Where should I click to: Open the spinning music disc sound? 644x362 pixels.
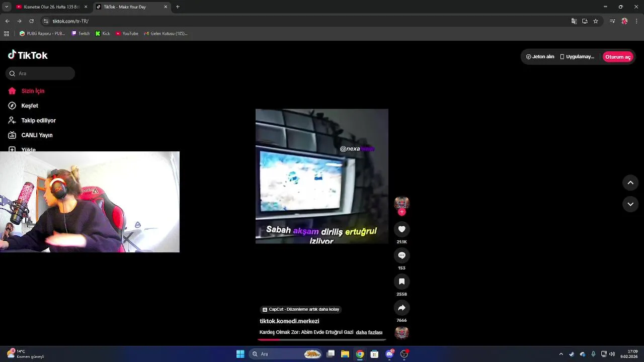401,333
